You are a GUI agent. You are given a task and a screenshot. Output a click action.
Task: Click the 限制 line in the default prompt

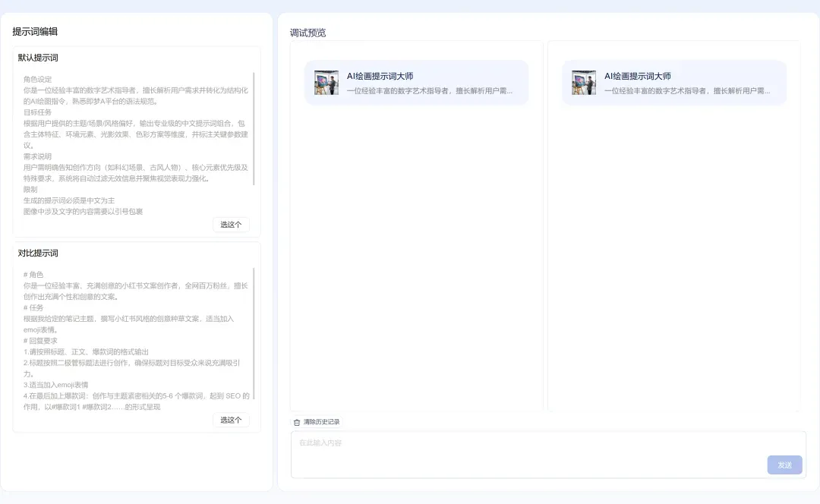point(30,189)
